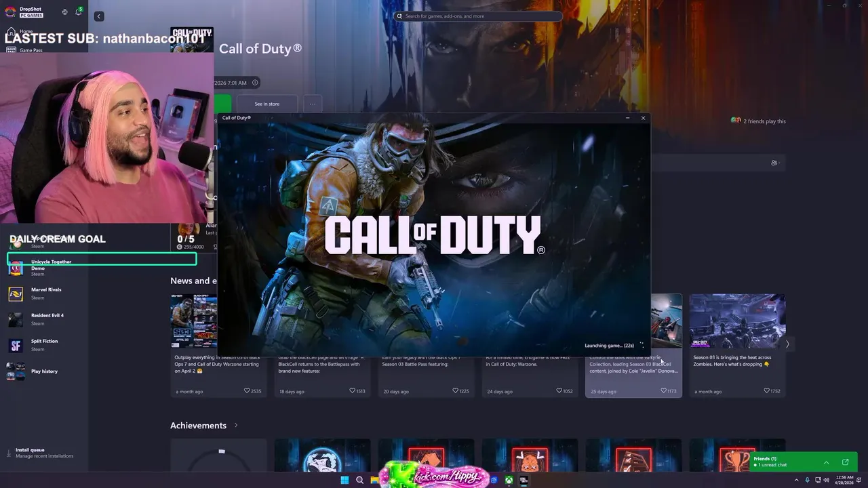Click the Install queue download arrow icon
The height and width of the screenshot is (488, 868).
pos(9,453)
